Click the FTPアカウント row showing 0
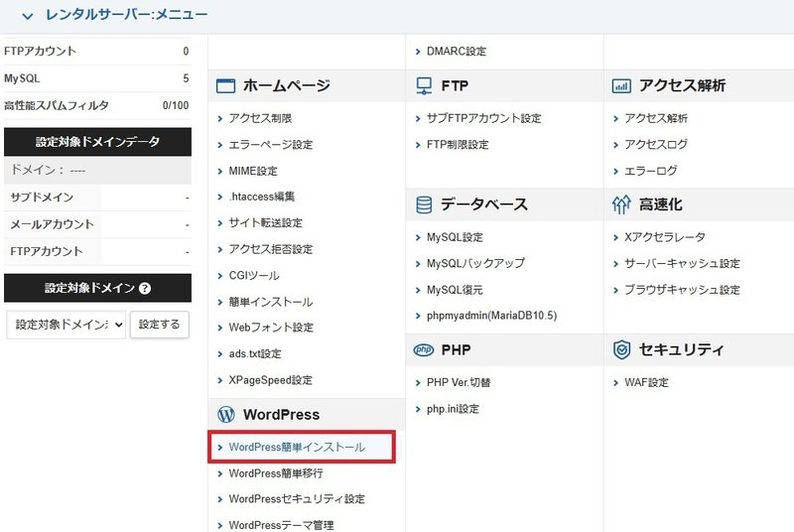 [96, 52]
